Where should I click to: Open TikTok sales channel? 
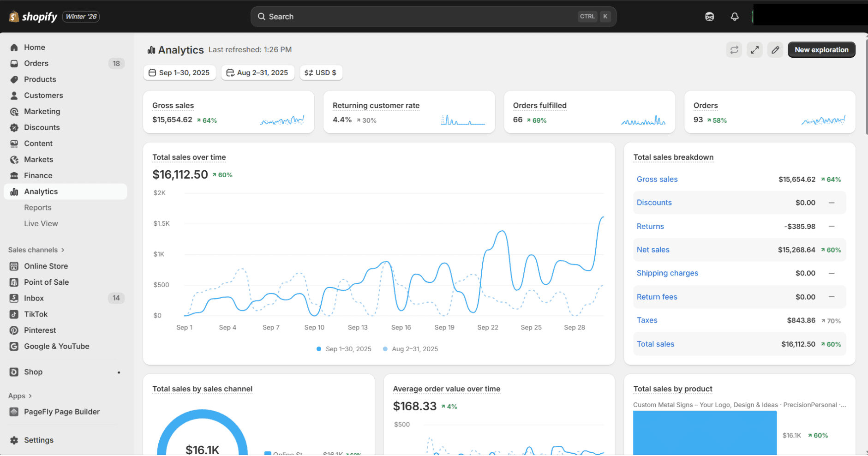(x=36, y=314)
